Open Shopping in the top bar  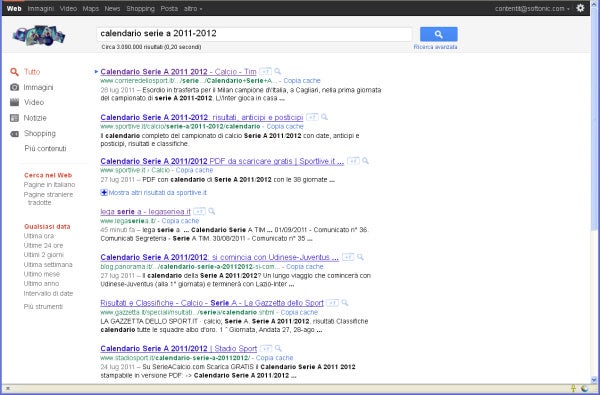(140, 8)
